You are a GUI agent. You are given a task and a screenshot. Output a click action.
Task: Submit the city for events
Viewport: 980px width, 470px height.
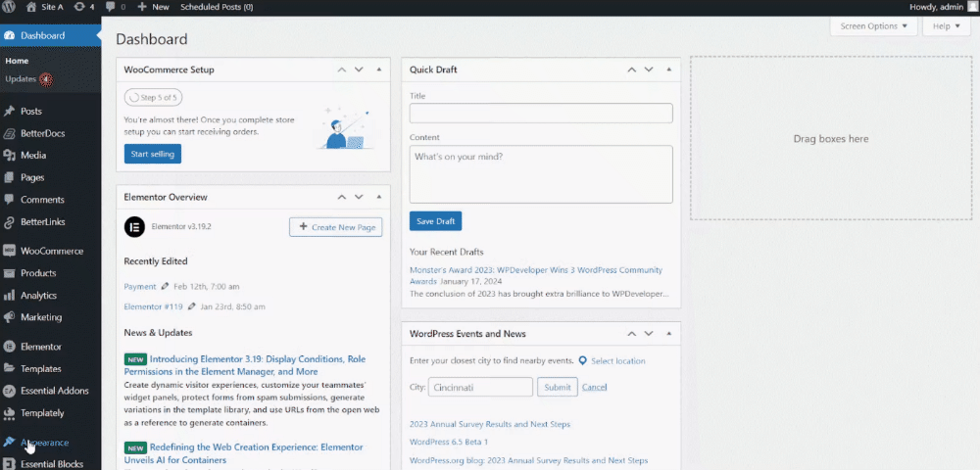pos(558,387)
